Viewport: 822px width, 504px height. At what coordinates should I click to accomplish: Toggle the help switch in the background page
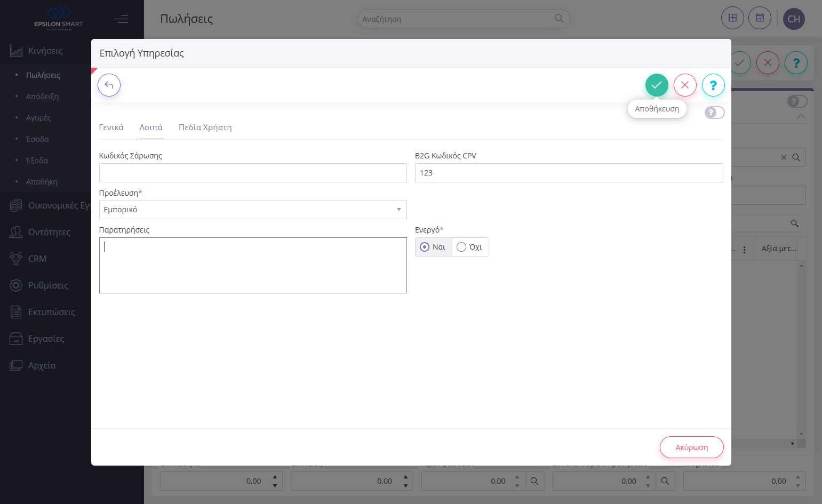click(x=797, y=101)
